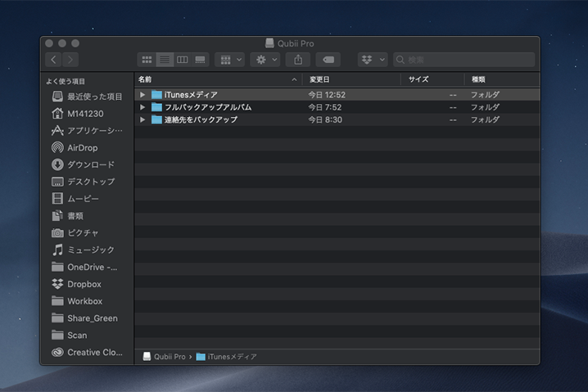Click the Qubii Pro title drive icon
This screenshot has width=588, height=392.
coord(269,43)
